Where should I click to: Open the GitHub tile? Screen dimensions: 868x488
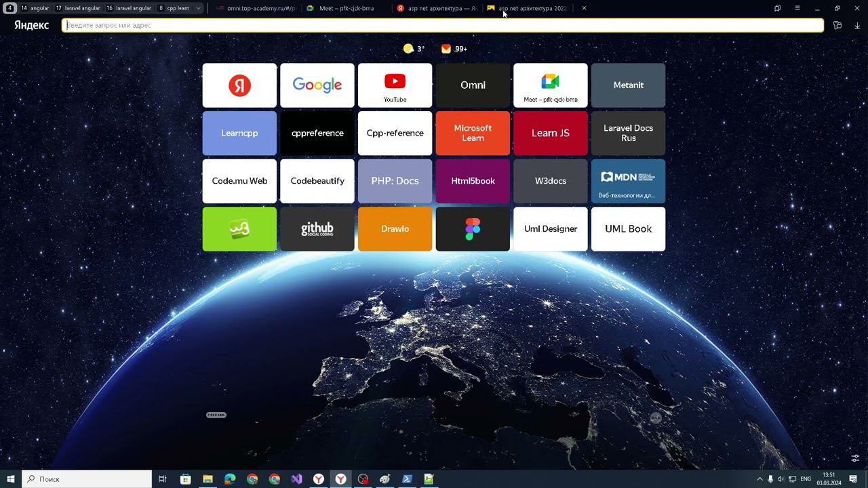317,229
